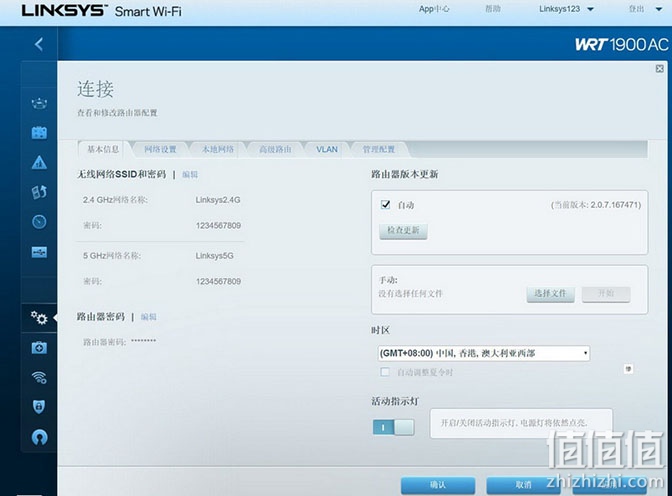This screenshot has height=496, width=672.
Task: Click the small icon right of daylight saving option
Action: coord(628,369)
